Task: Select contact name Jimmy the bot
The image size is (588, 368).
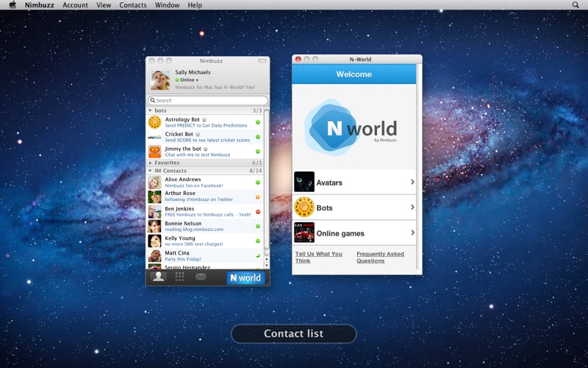Action: pyautogui.click(x=183, y=149)
